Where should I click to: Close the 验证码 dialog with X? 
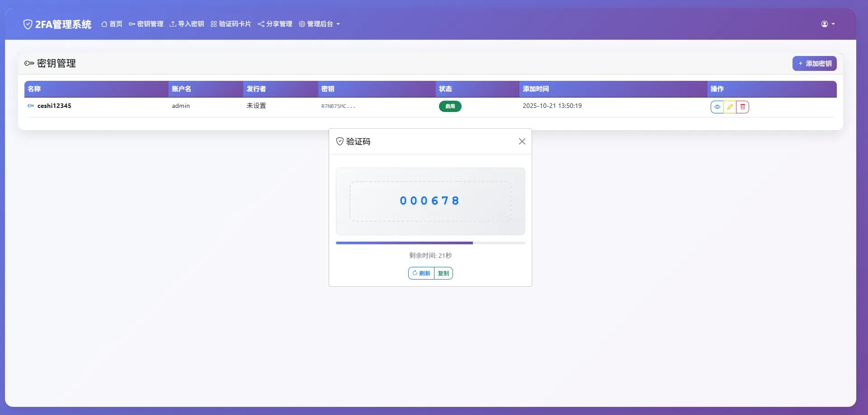pyautogui.click(x=522, y=141)
